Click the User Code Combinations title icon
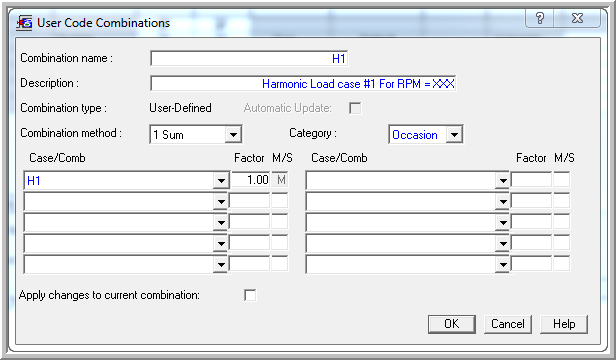The width and height of the screenshot is (616, 360). 24,23
